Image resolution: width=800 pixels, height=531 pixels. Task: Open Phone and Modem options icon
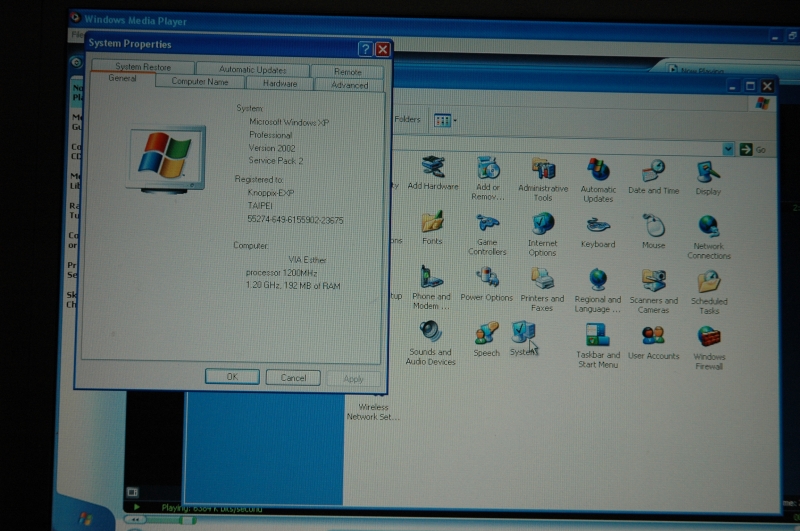click(x=431, y=287)
